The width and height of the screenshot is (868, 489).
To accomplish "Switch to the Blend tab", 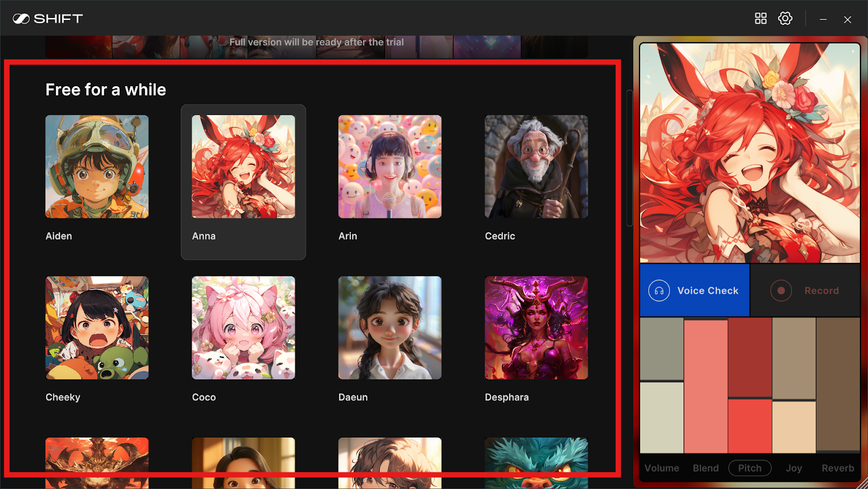I will pyautogui.click(x=706, y=468).
